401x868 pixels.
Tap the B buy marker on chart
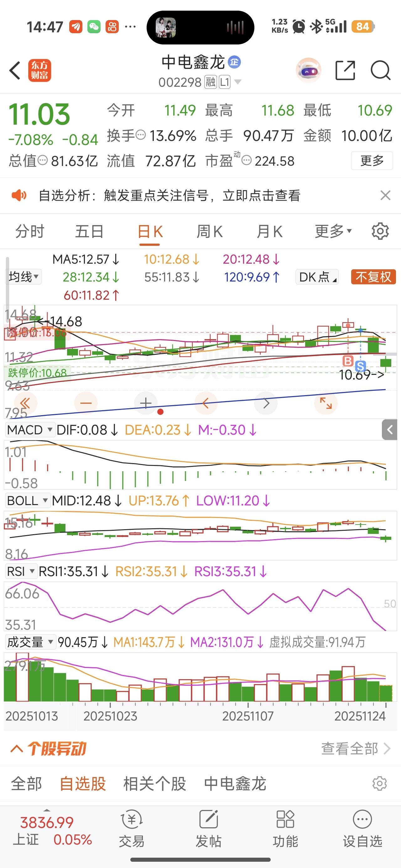point(348,361)
